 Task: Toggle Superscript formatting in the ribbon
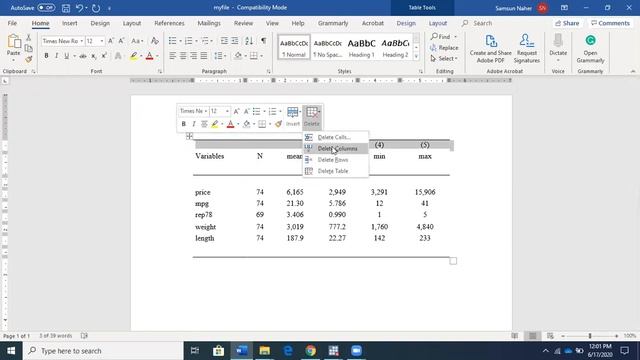click(x=104, y=56)
